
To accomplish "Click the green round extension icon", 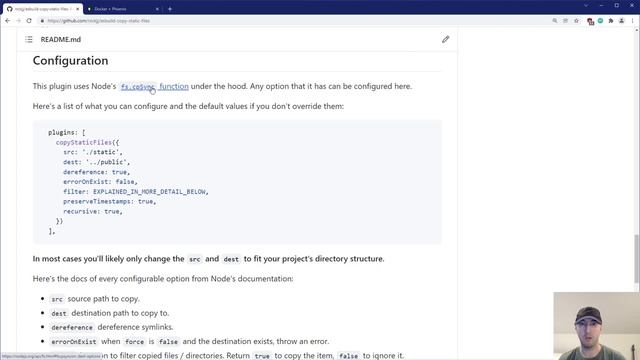I will click(600, 21).
